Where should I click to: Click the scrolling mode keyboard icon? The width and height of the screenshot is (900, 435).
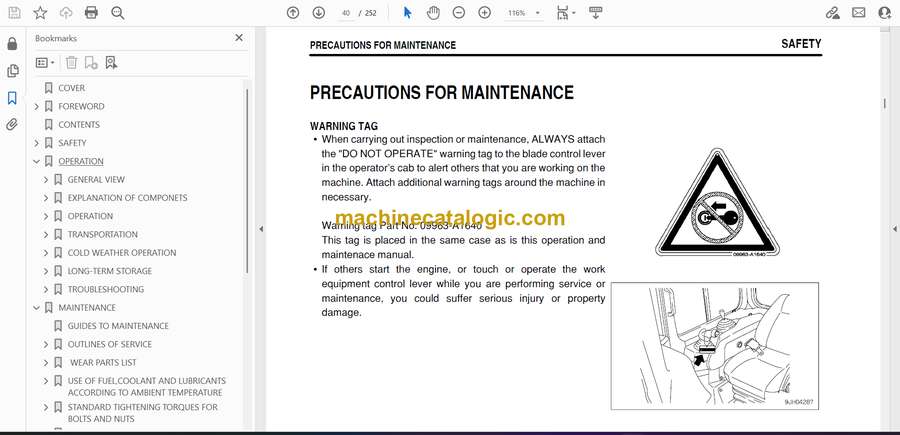point(595,13)
